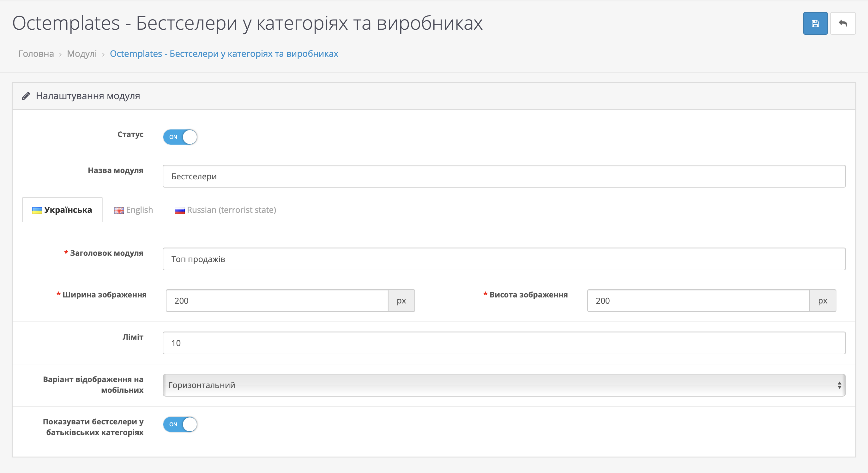The width and height of the screenshot is (868, 473).
Task: Click the Заголовок модуля text field
Action: [x=503, y=259]
